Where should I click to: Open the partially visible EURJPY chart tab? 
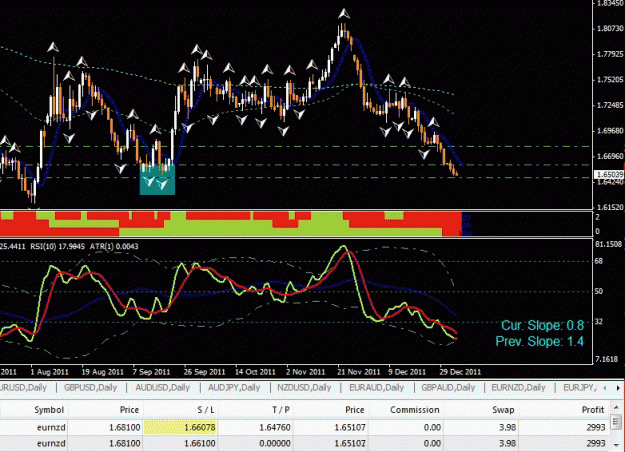(580, 387)
